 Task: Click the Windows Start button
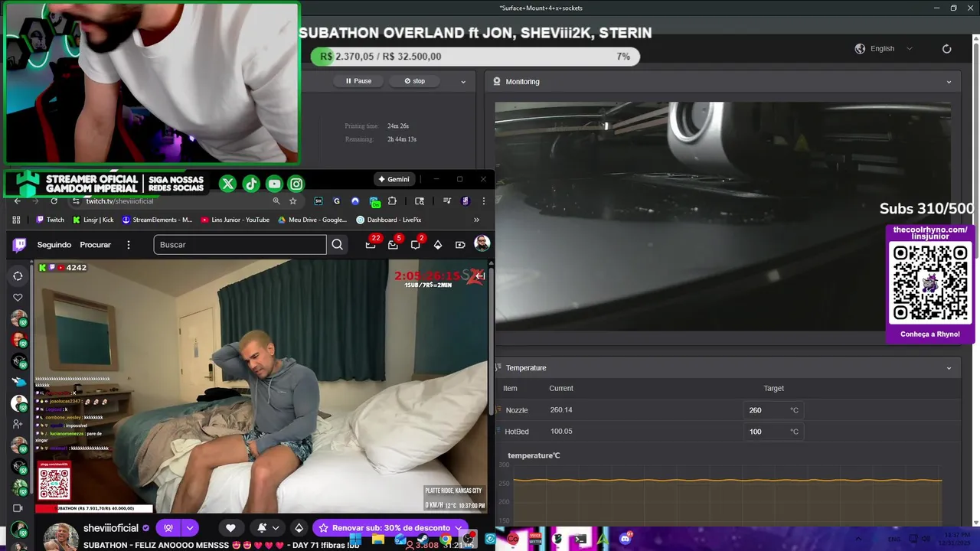[x=355, y=539]
